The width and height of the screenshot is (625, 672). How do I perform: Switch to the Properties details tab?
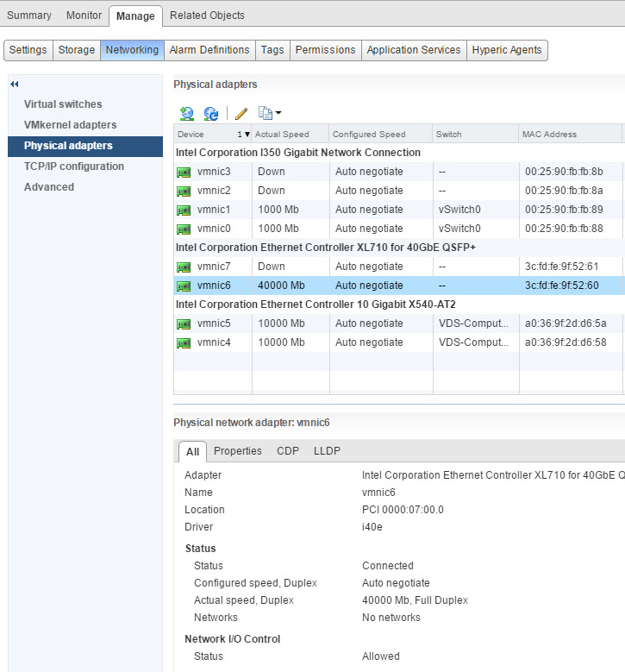(238, 451)
